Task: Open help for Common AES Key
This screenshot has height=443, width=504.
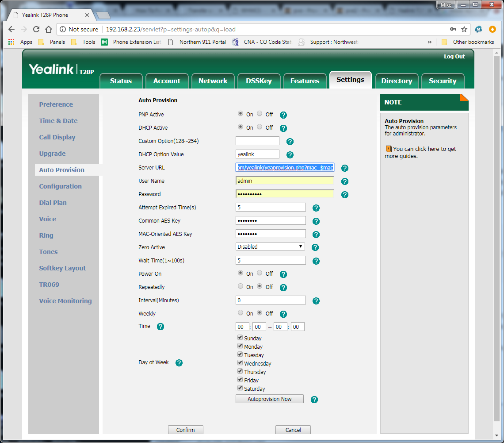Action: pyautogui.click(x=316, y=221)
